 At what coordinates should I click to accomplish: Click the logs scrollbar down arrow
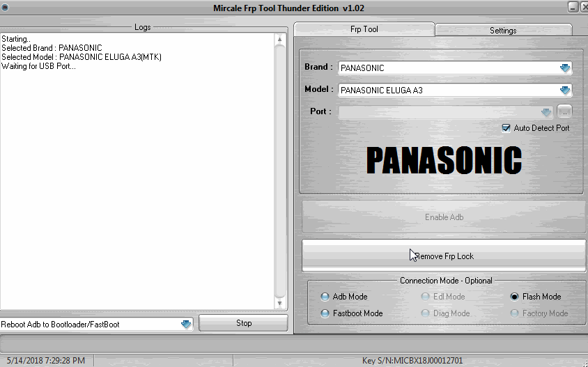280,303
